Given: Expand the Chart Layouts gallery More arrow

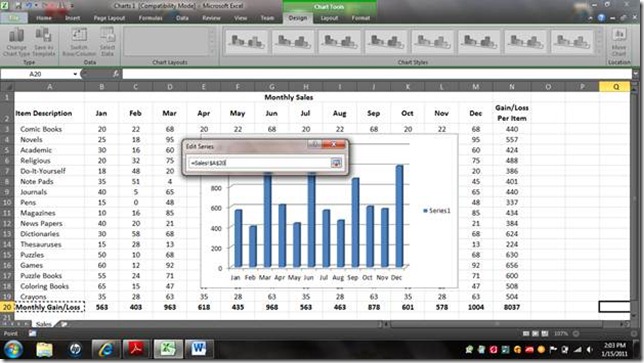Looking at the screenshot, I should point(213,52).
